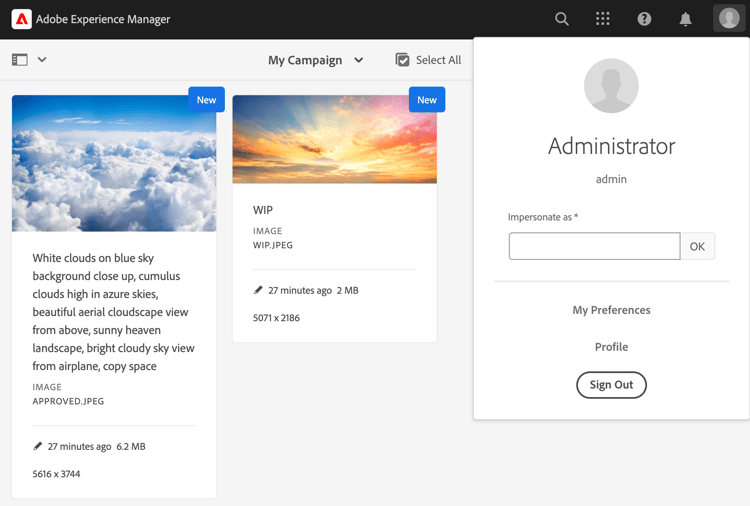Open the search magnifier icon
Viewport: 750px width, 506px height.
(x=562, y=19)
